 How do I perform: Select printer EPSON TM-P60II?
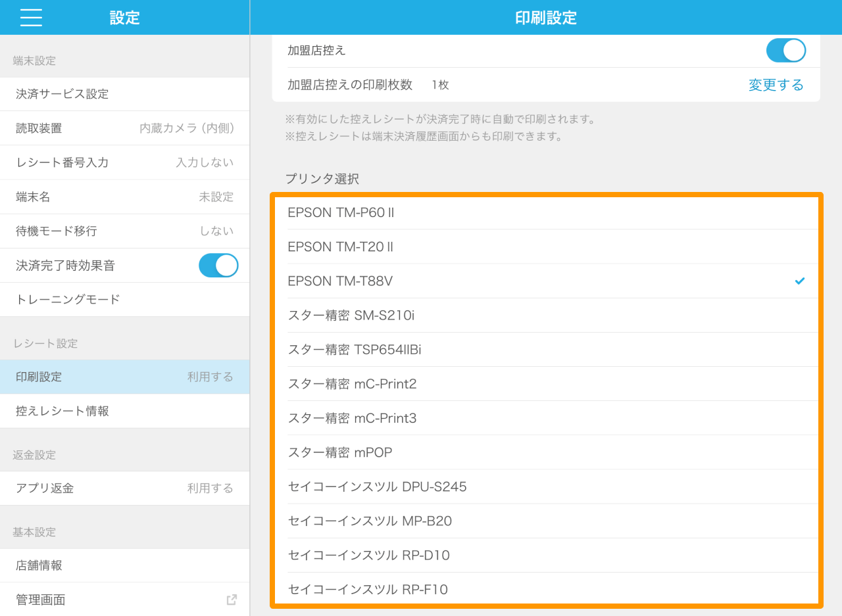[x=546, y=212]
